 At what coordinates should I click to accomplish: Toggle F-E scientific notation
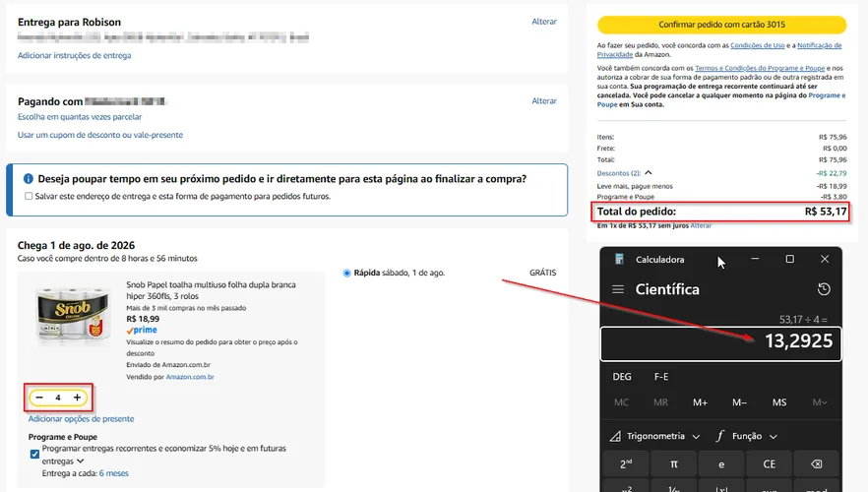pyautogui.click(x=661, y=376)
